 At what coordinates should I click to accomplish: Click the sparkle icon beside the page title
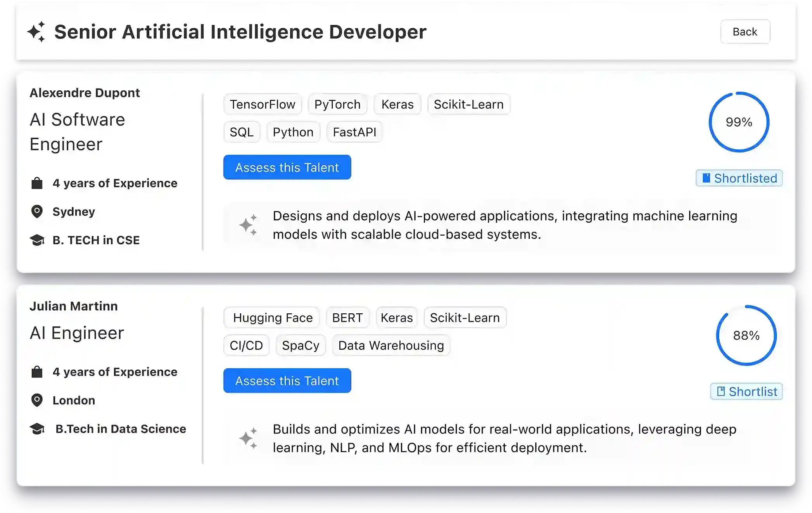(36, 32)
